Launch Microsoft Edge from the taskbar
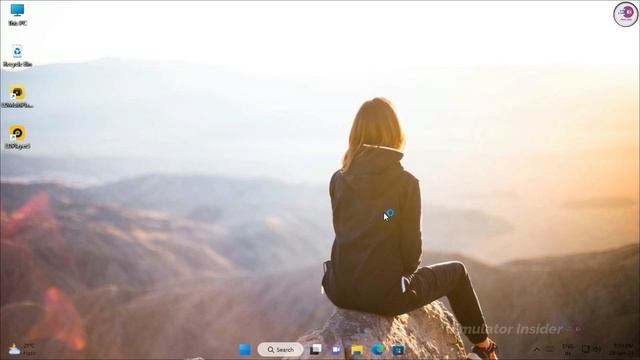The width and height of the screenshot is (640, 360). [378, 349]
